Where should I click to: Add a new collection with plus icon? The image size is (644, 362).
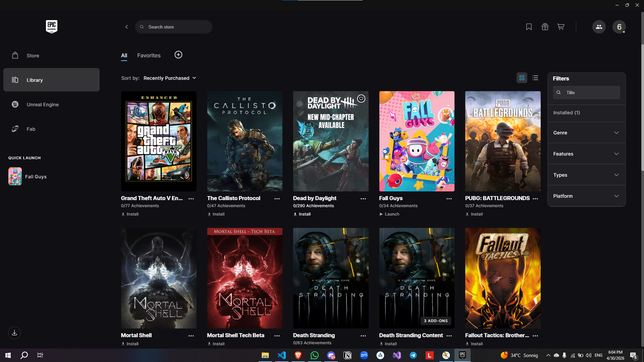[x=178, y=55]
